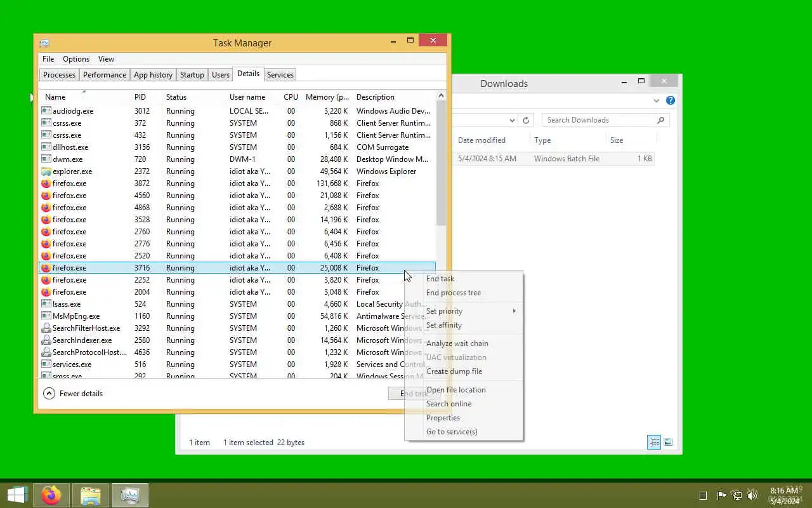812x508 pixels.
Task: Click the Task Manager title bar icon
Action: point(44,43)
